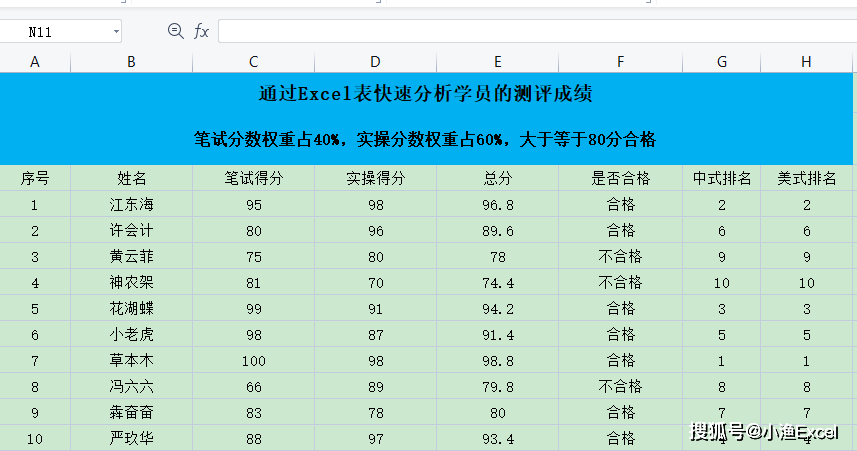
Task: Select total score cell 94.2
Action: pyautogui.click(x=497, y=308)
